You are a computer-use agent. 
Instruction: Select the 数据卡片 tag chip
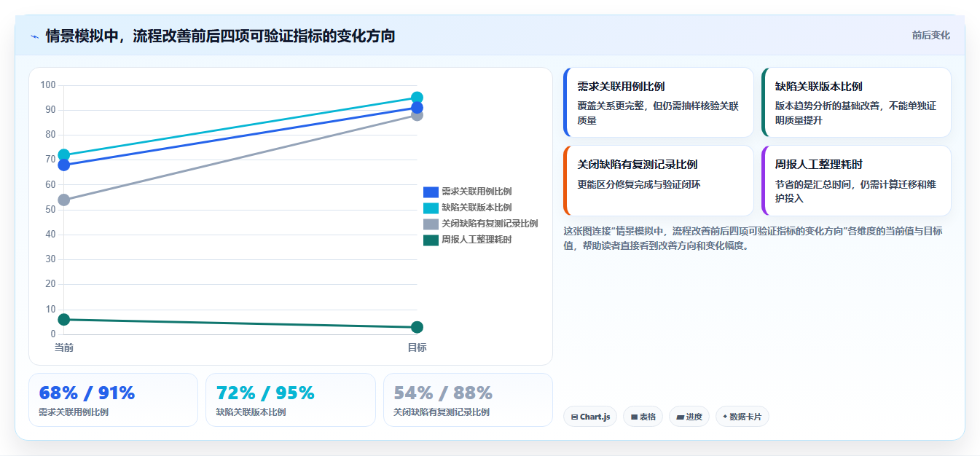pyautogui.click(x=742, y=417)
